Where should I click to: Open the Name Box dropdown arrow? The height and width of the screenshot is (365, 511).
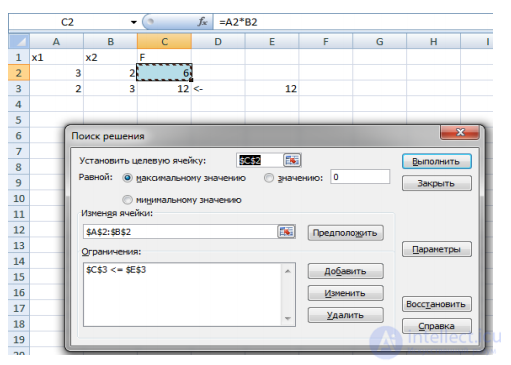(134, 22)
